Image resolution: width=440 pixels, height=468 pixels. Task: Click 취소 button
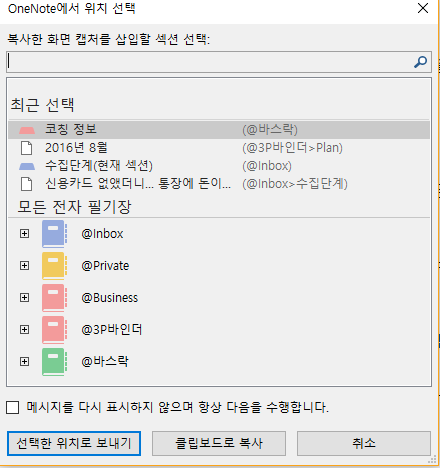coord(364,443)
